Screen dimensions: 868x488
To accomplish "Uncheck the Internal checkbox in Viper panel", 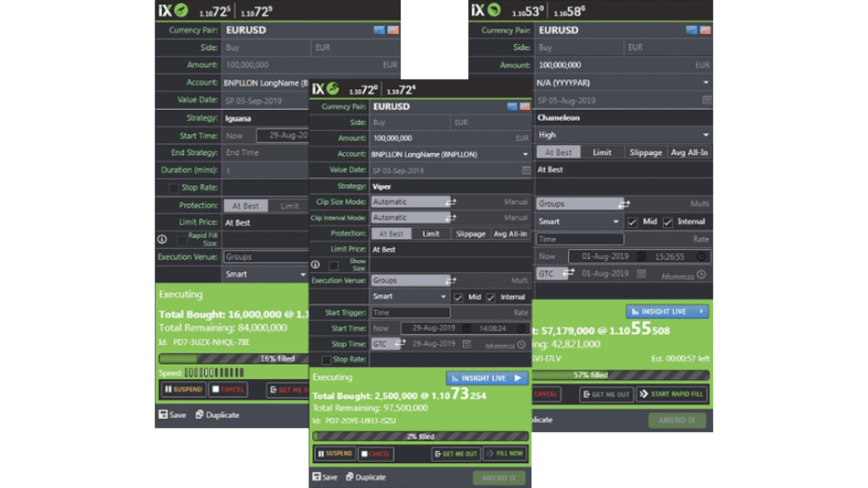I will tap(491, 297).
